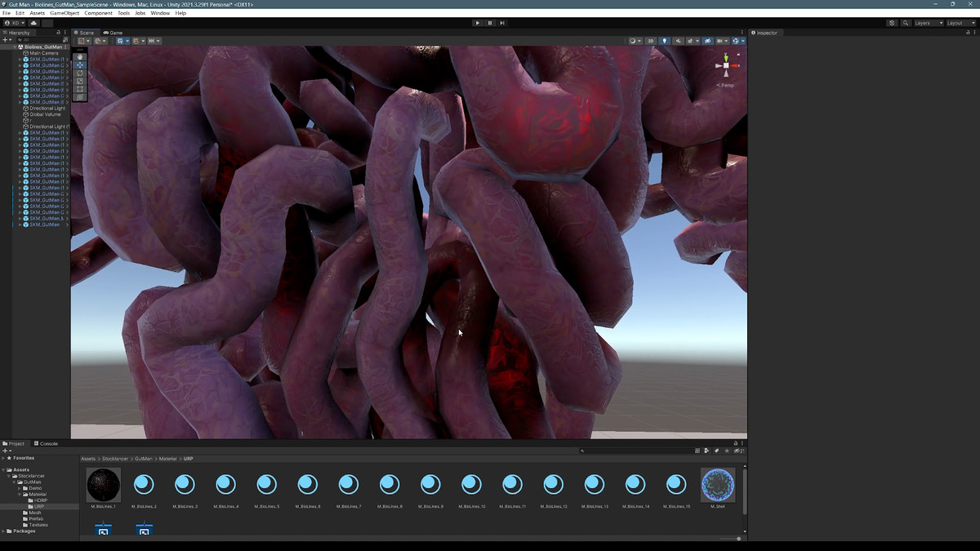Toggle scene lighting bulb button
The image size is (980, 551).
pyautogui.click(x=664, y=41)
